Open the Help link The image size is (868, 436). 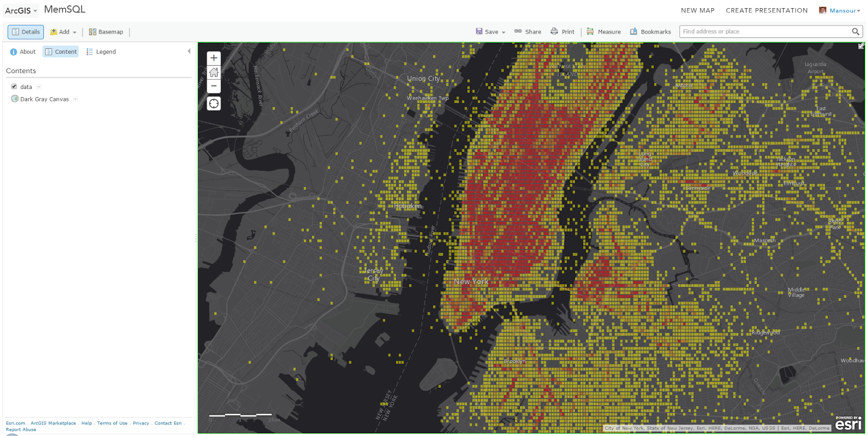pyautogui.click(x=86, y=423)
